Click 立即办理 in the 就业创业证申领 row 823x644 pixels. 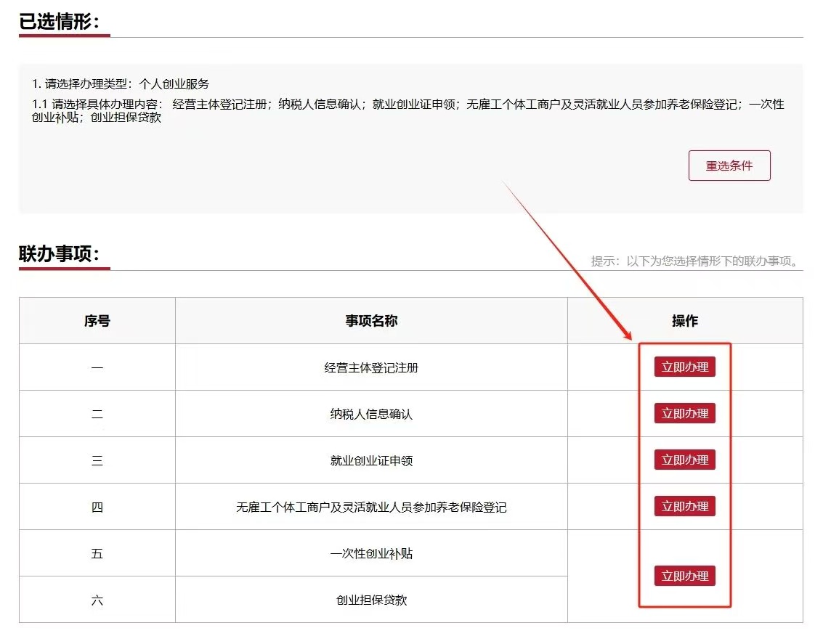[684, 460]
